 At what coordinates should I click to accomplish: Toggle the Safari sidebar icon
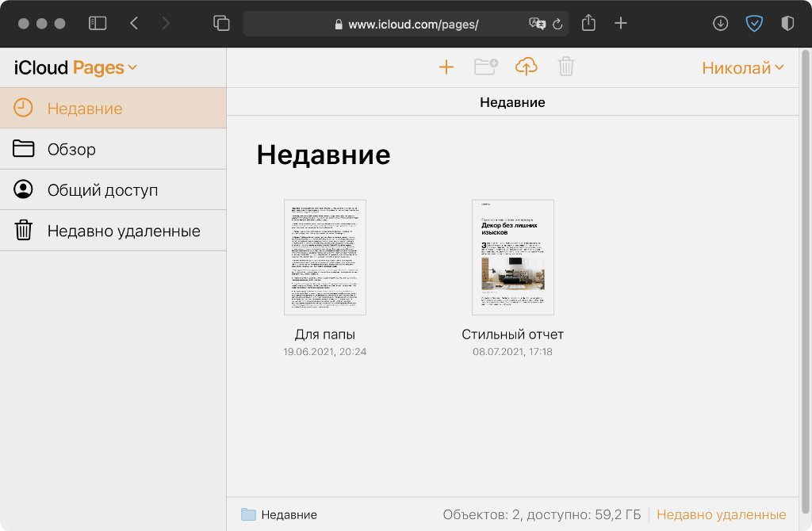[x=98, y=24]
